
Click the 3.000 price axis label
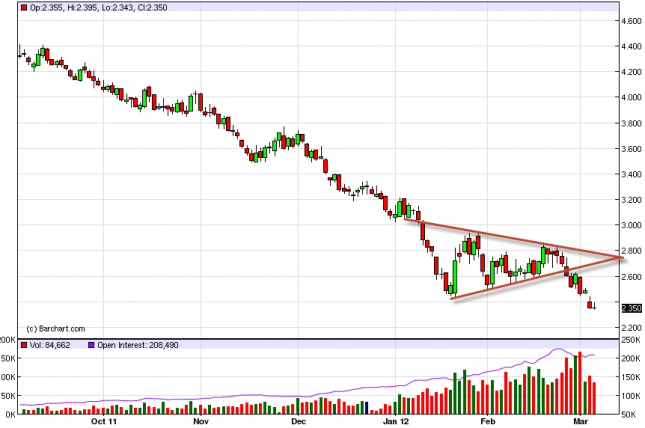click(x=632, y=225)
